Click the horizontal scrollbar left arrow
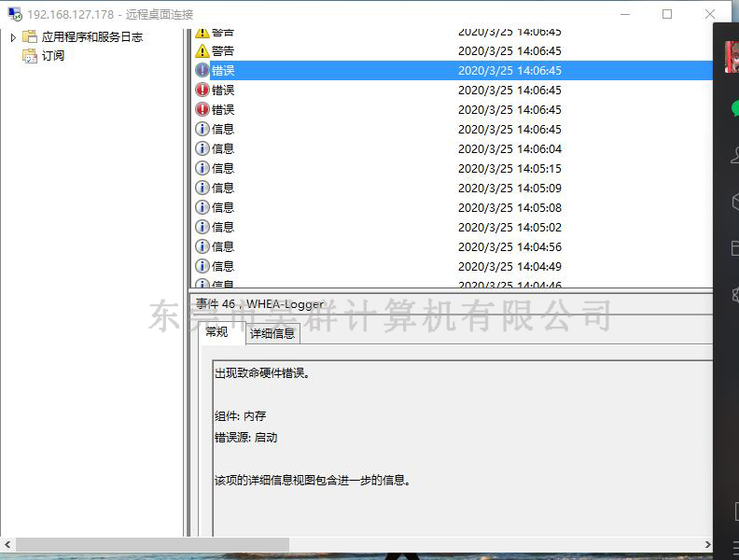This screenshot has height=560, width=739. [x=7, y=544]
